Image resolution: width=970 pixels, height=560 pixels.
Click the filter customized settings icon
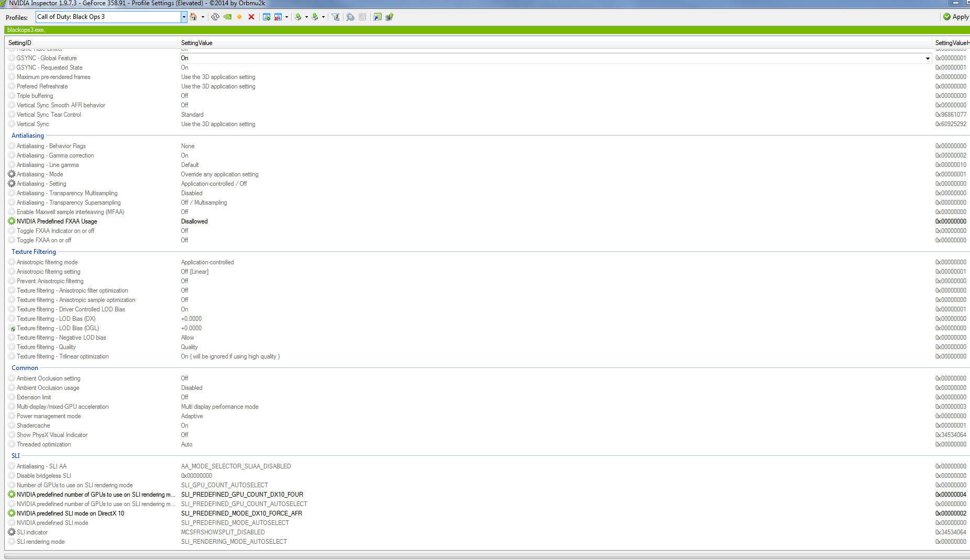(x=336, y=17)
